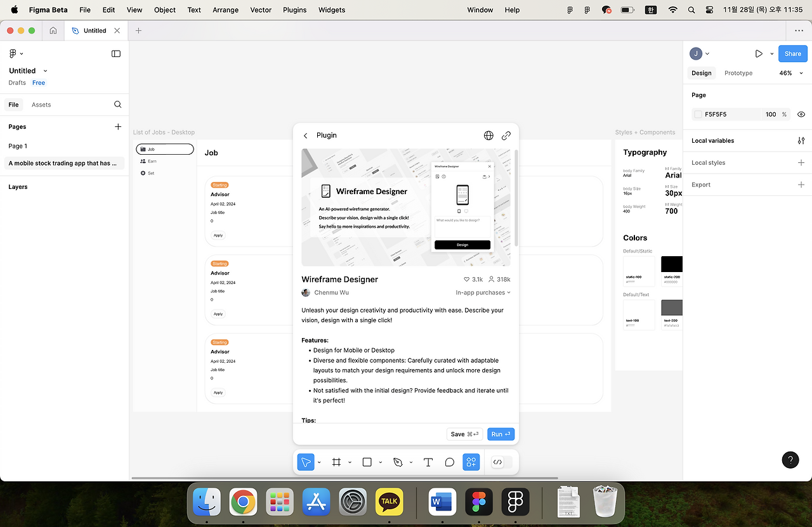Click the Wireframe Designer preview image
Viewport: 812px width, 527px height.
click(x=406, y=207)
